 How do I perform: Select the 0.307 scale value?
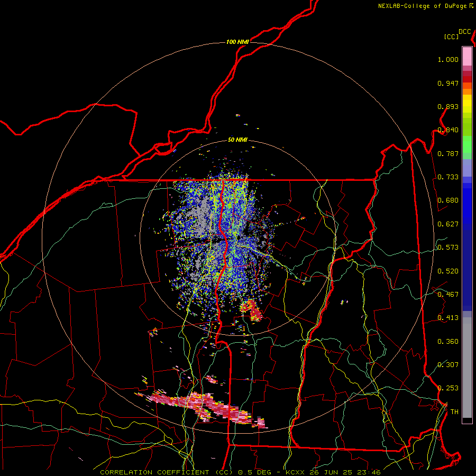pyautogui.click(x=448, y=364)
